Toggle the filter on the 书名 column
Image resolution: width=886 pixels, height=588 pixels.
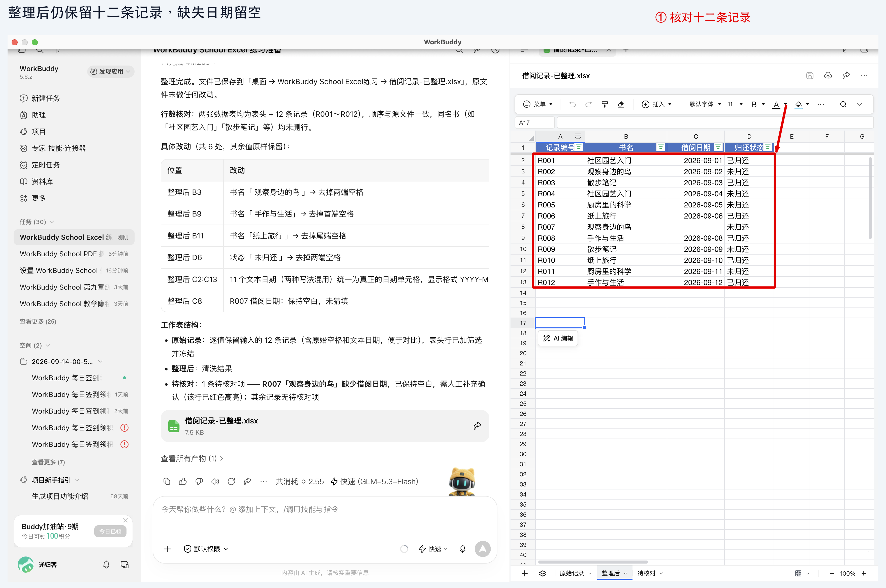tap(661, 147)
